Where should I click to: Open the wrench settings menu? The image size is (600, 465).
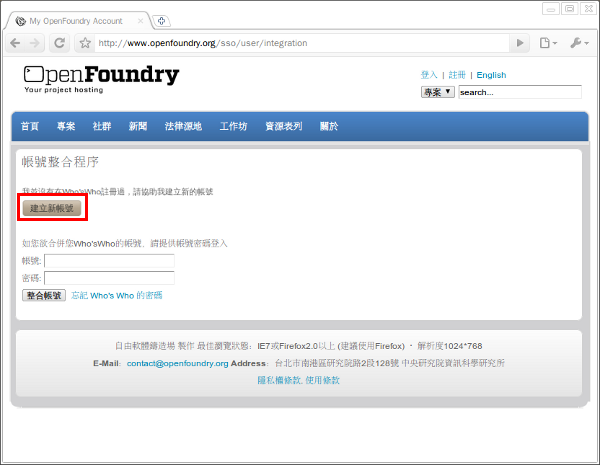point(579,43)
